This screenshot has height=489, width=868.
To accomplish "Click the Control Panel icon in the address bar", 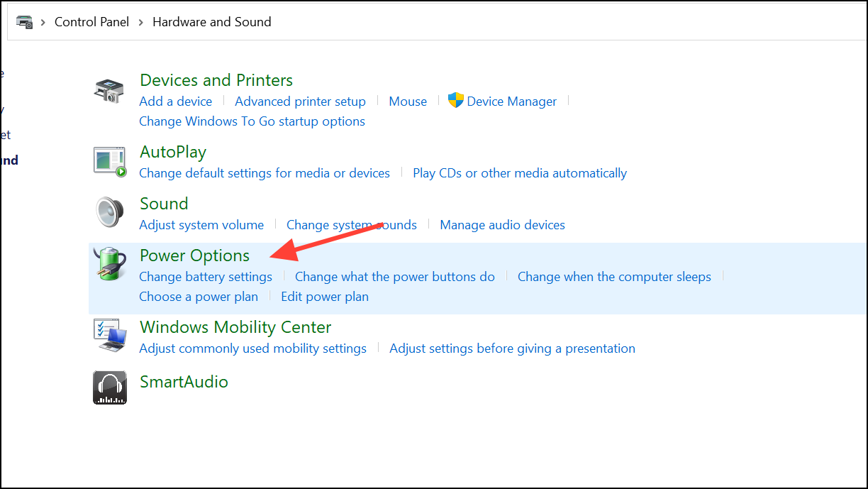I will coord(24,22).
